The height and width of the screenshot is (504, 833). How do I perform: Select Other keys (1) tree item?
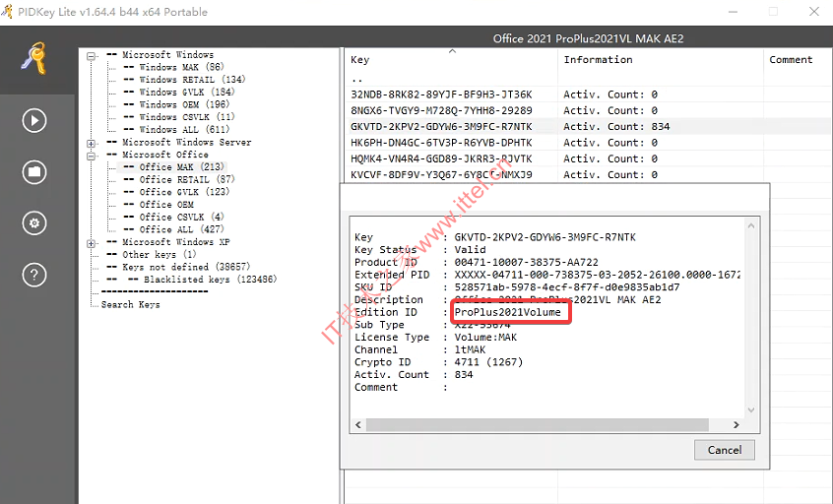152,254
